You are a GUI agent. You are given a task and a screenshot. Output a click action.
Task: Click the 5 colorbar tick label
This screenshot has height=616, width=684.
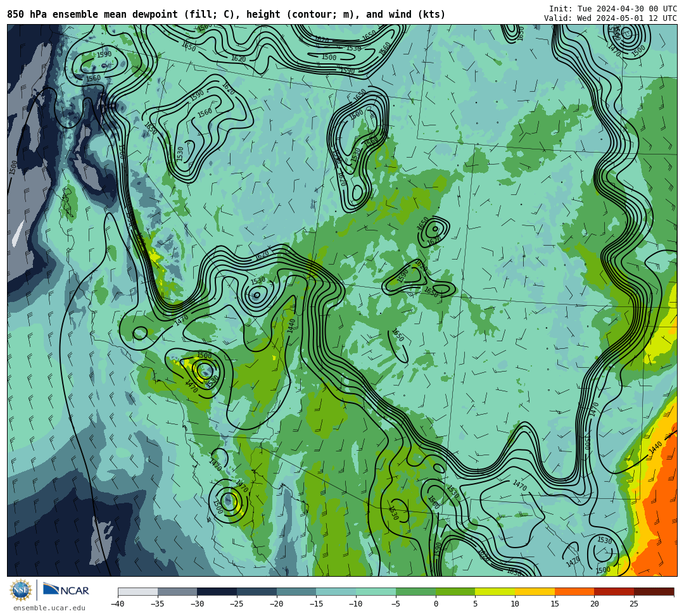476,604
